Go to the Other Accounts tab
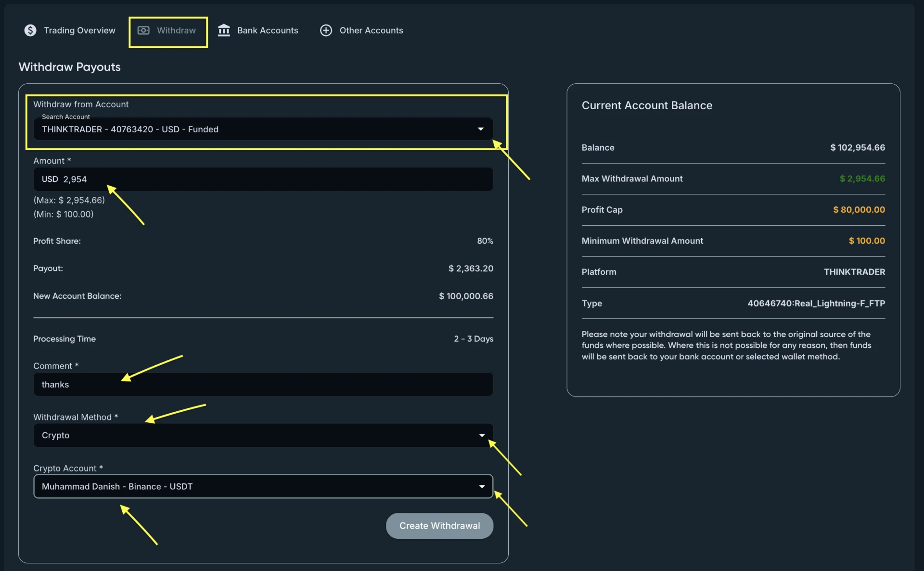Viewport: 924px width, 571px height. point(371,30)
